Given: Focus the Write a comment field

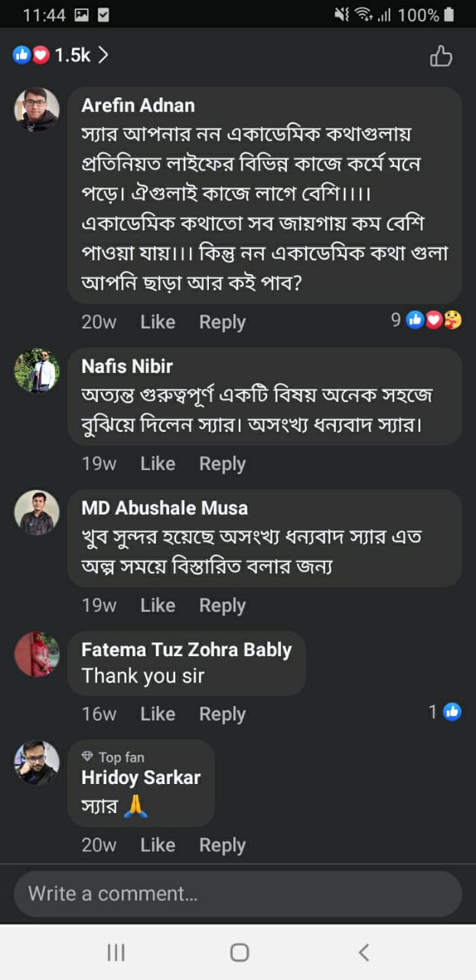Looking at the screenshot, I should (237, 893).
